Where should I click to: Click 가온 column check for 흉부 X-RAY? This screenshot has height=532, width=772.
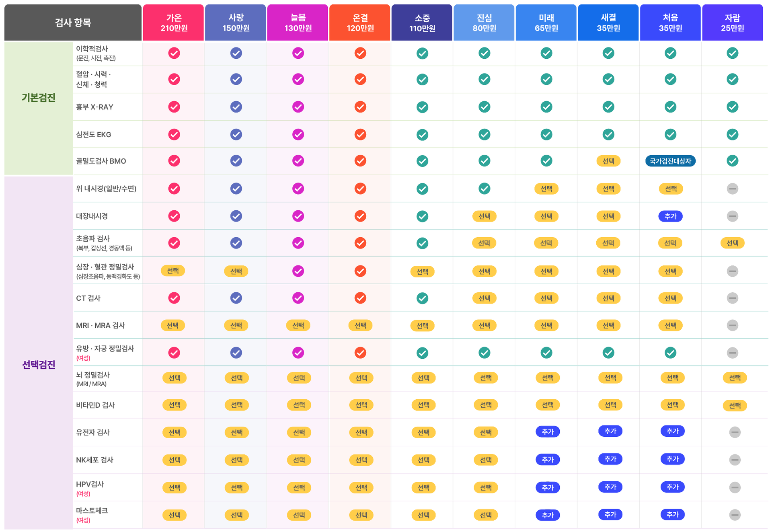(174, 107)
